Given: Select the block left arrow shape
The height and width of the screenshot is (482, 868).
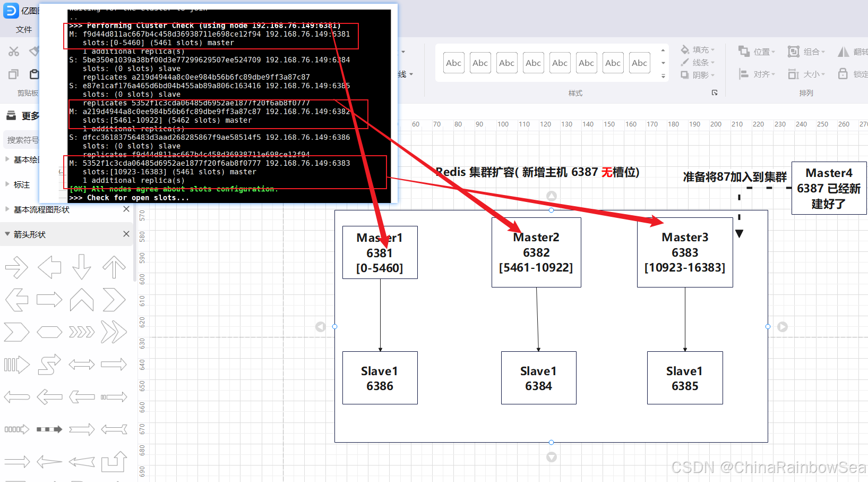Looking at the screenshot, I should [49, 267].
